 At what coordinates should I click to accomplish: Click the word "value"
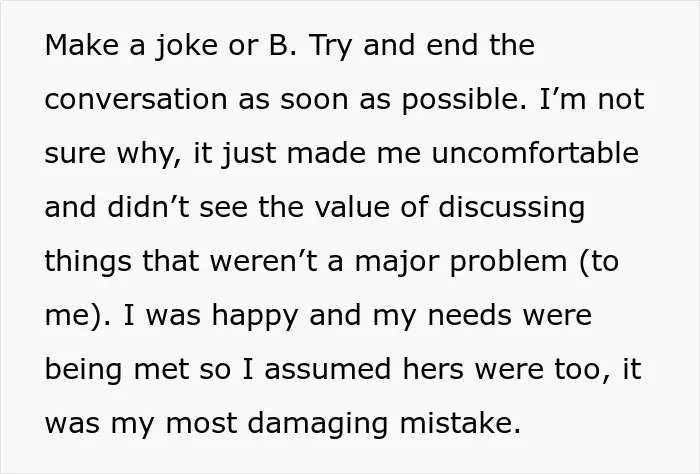[352, 207]
